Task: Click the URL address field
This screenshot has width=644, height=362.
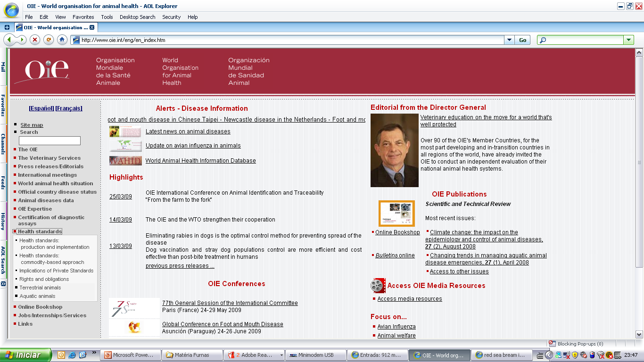Action: click(288, 40)
